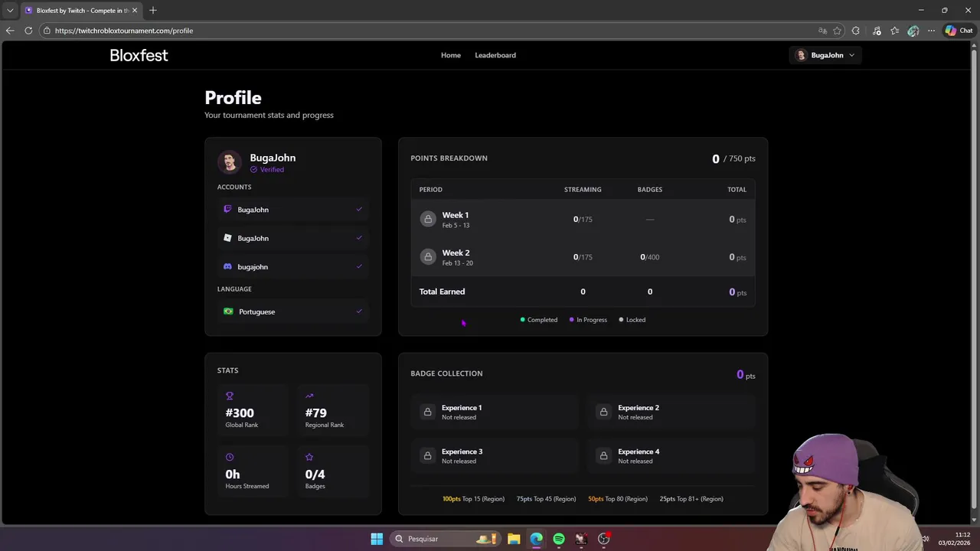Go back with the browser back arrow
This screenshot has width=980, height=551.
click(10, 31)
